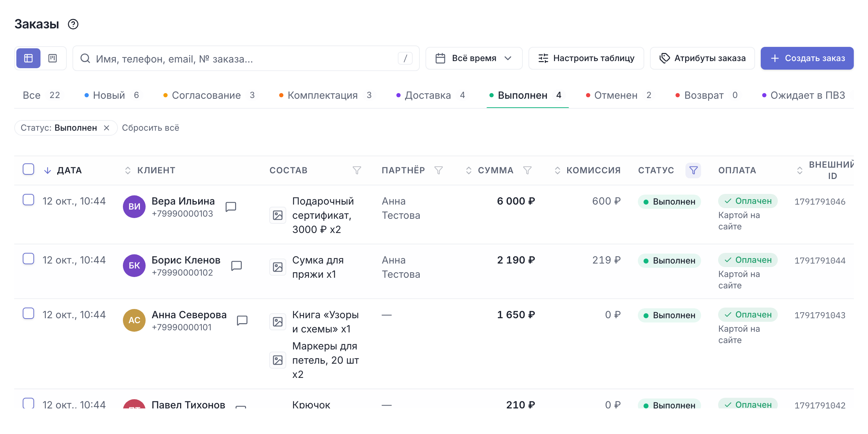Sort orders by the СУММА column
This screenshot has width=868, height=434.
point(489,170)
